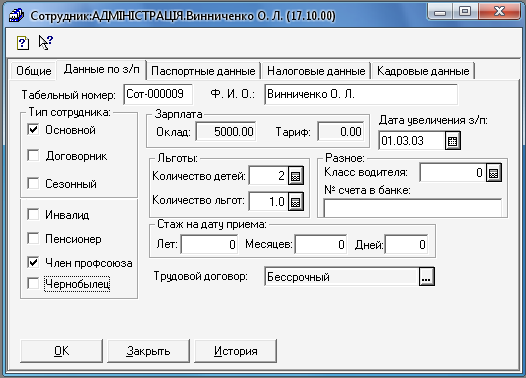Toggle the Основной checkbox
Viewport: 526px width, 378px height.
[x=33, y=129]
